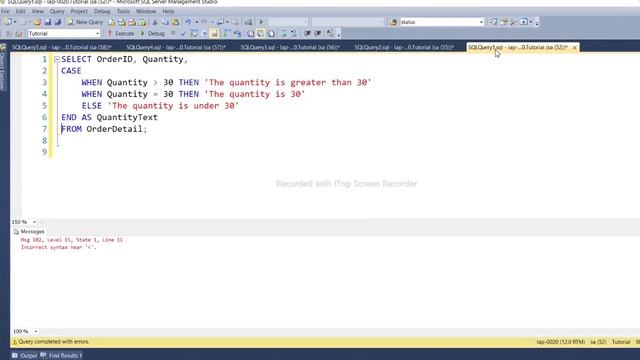Switch output to Results to File
The width and height of the screenshot is (640, 360).
tap(271, 33)
